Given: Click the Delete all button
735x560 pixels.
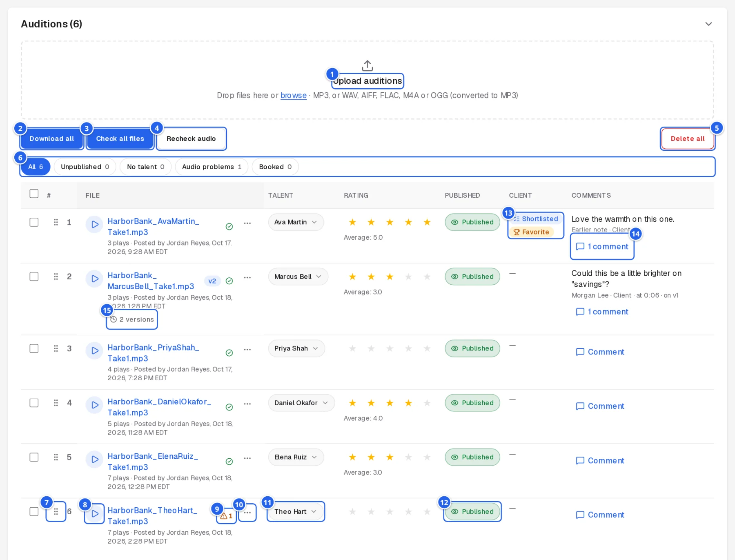Looking at the screenshot, I should (688, 138).
